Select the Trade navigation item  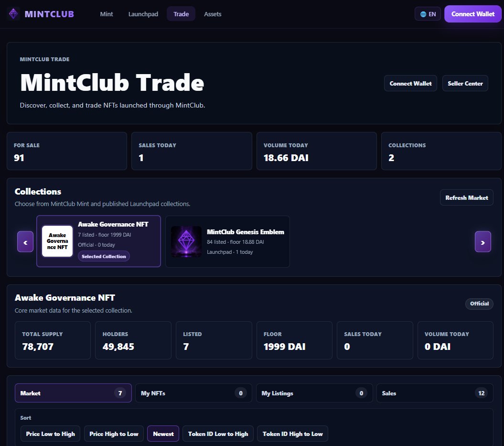tap(181, 14)
